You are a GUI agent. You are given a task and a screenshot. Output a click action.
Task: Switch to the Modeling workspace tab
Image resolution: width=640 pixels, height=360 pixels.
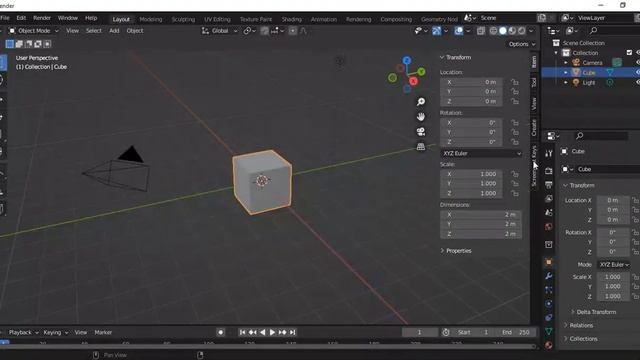pyautogui.click(x=151, y=19)
